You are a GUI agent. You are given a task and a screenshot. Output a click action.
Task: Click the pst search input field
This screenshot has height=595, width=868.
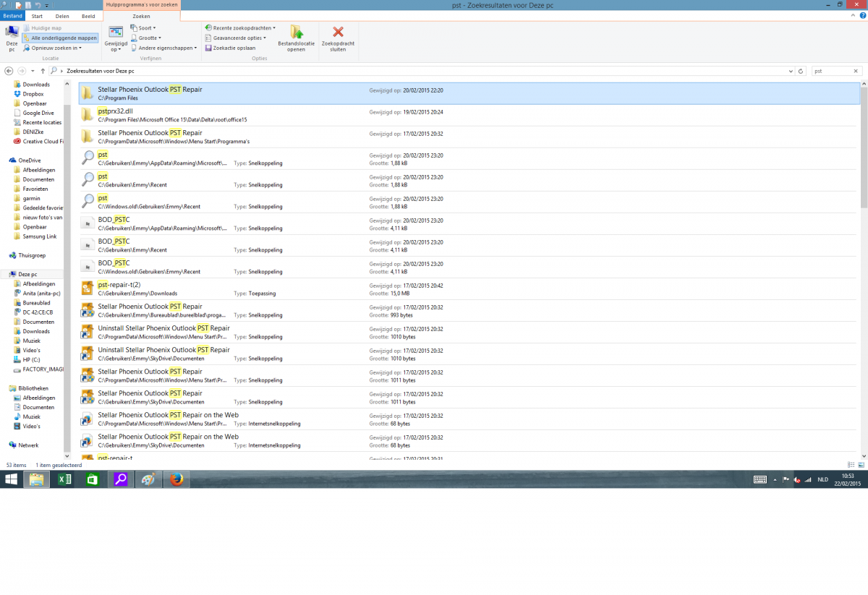coord(830,71)
